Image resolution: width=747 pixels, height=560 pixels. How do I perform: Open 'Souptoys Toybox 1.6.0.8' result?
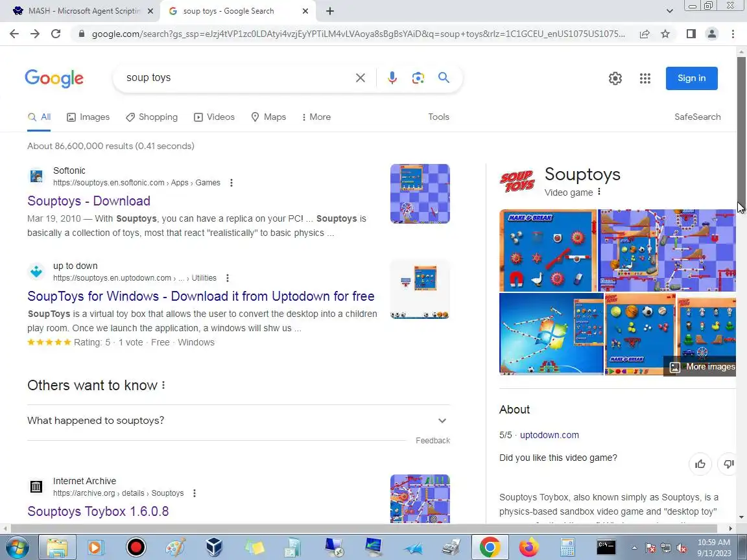(x=98, y=511)
